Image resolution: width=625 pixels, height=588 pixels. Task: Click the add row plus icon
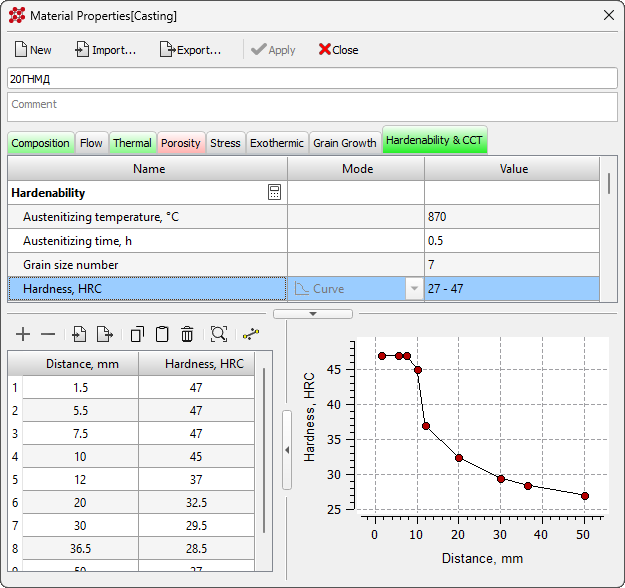point(23,334)
